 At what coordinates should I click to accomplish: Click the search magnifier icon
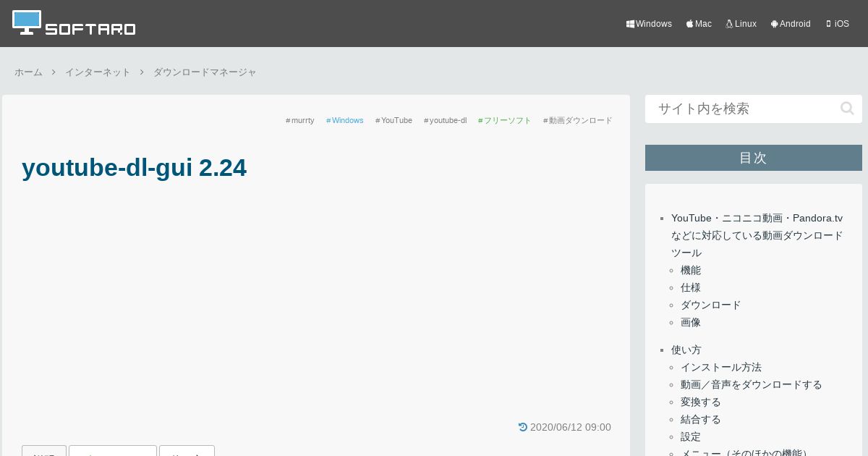point(847,109)
